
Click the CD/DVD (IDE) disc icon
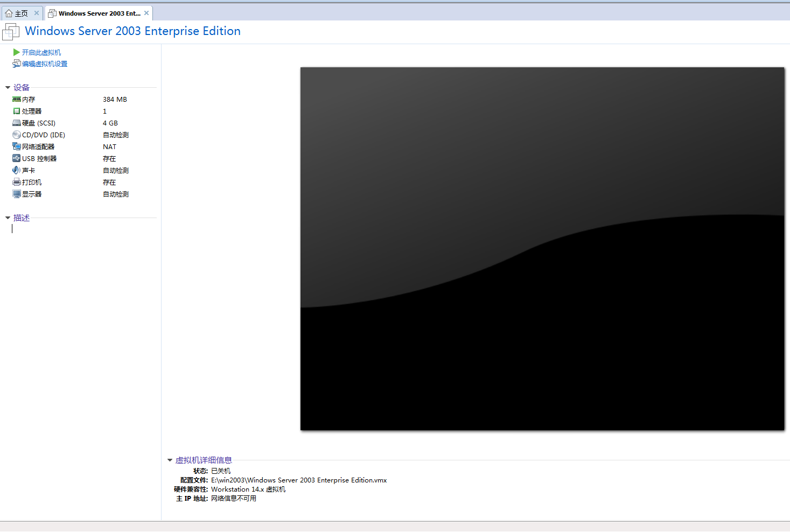17,135
